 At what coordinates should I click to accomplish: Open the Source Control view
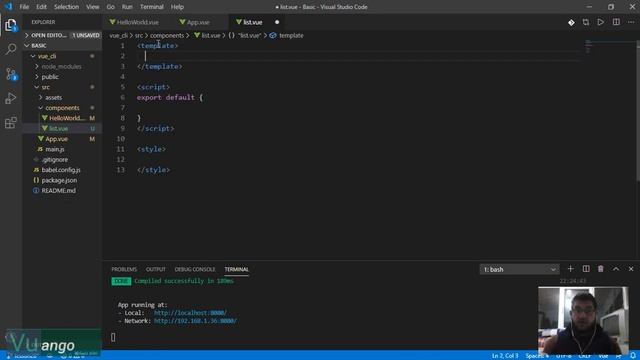(11, 74)
